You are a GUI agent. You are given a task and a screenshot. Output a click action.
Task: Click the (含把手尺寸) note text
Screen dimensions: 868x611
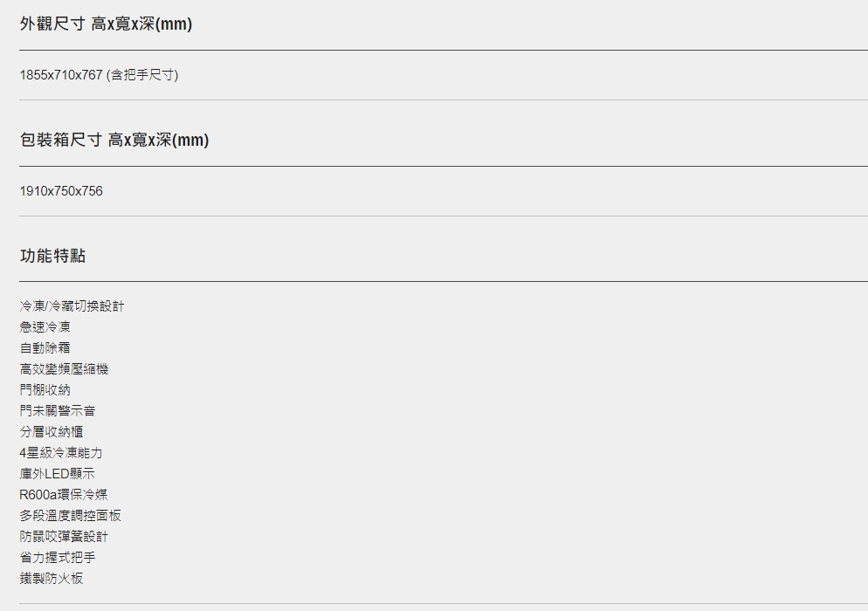[x=142, y=75]
